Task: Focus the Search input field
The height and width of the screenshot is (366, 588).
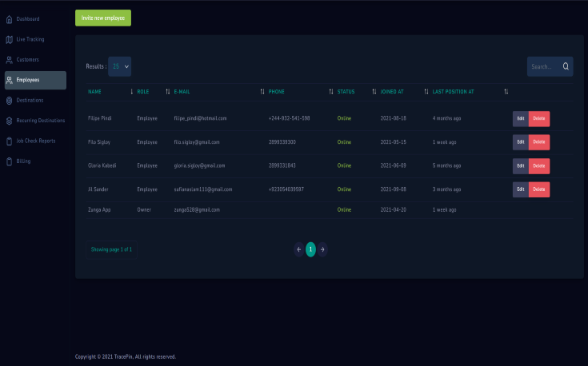Action: coord(542,67)
